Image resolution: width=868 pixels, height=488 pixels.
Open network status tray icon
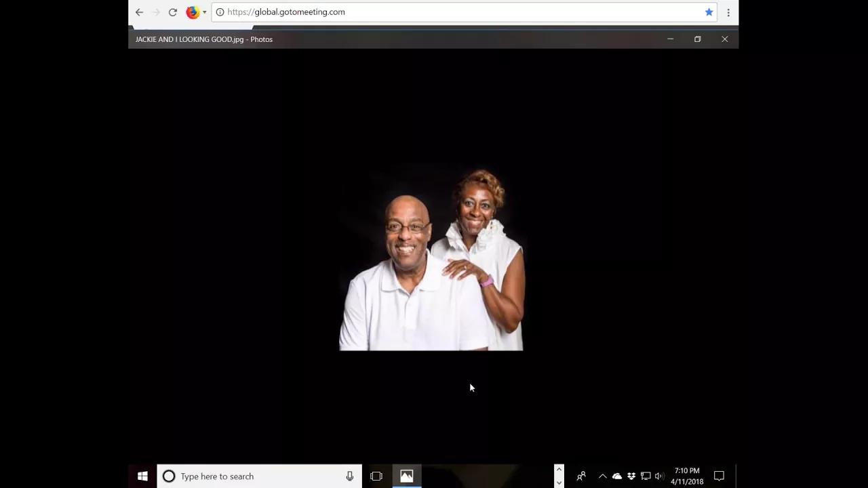click(x=646, y=476)
